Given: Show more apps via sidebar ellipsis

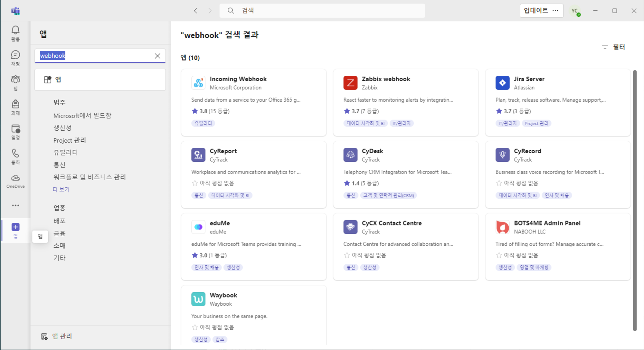Looking at the screenshot, I should (15, 205).
